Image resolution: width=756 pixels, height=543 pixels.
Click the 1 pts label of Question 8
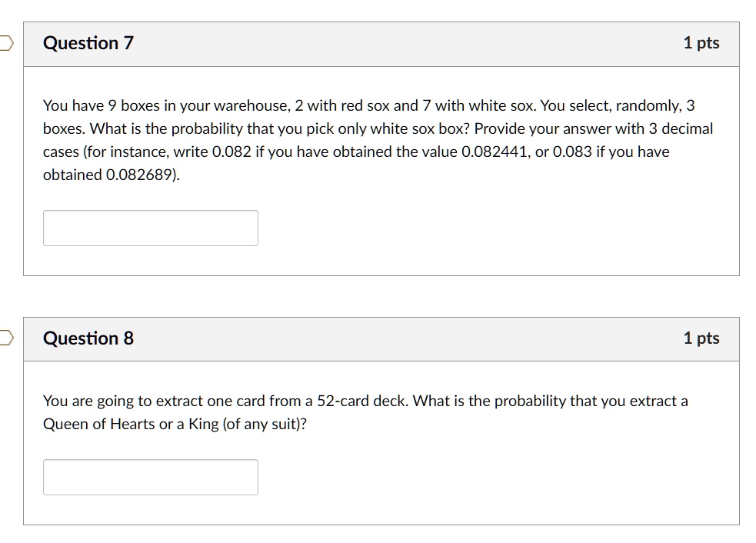701,338
